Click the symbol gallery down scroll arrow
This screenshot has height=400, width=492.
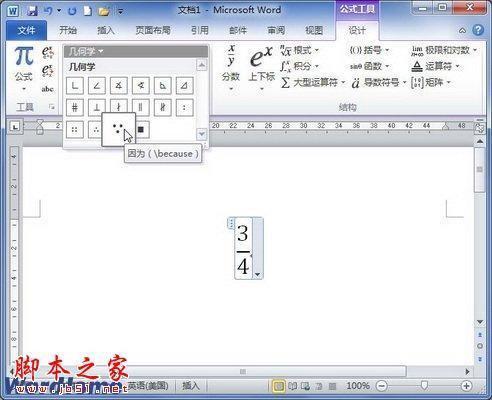[x=201, y=134]
